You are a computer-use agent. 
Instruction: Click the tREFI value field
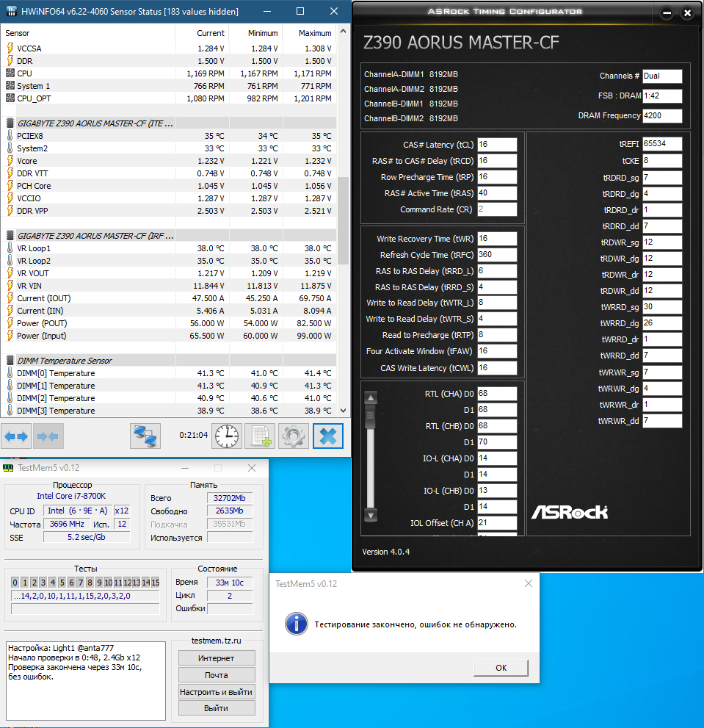pyautogui.click(x=662, y=143)
